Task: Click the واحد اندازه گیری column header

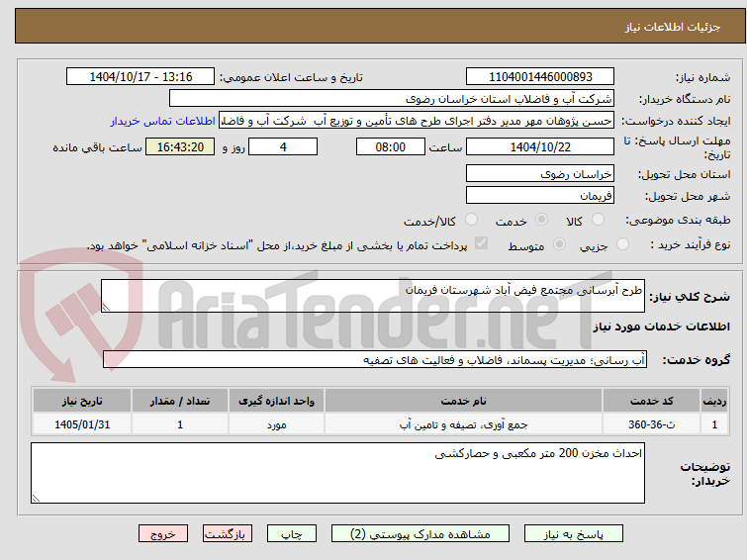Action: point(276,401)
